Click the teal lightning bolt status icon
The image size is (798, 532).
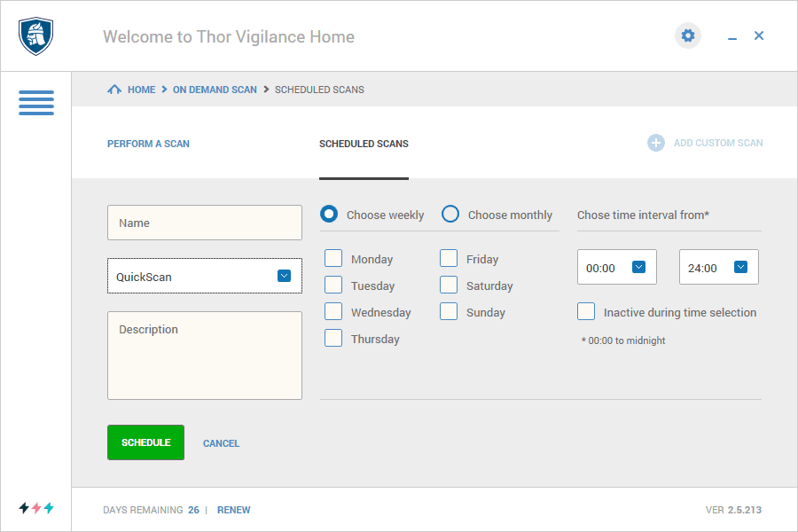point(51,508)
